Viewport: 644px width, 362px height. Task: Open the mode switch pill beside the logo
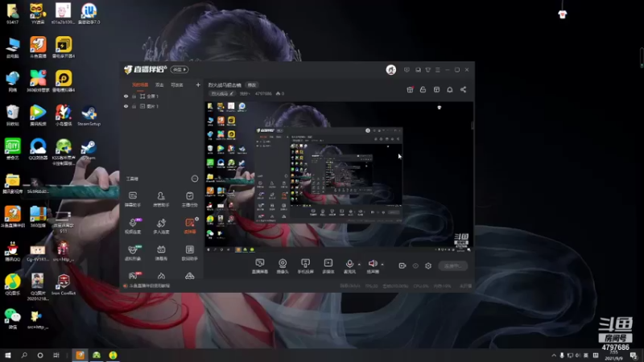[180, 70]
